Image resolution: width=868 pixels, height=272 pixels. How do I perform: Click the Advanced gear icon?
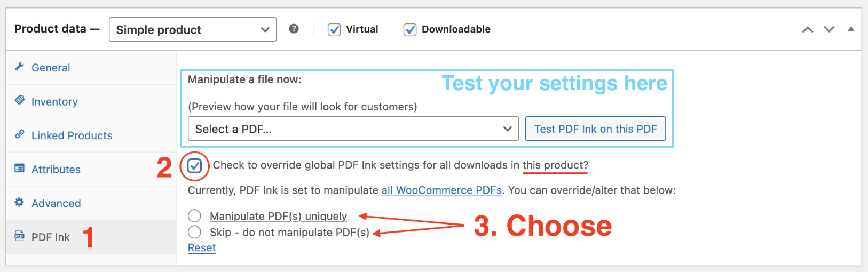click(x=20, y=202)
